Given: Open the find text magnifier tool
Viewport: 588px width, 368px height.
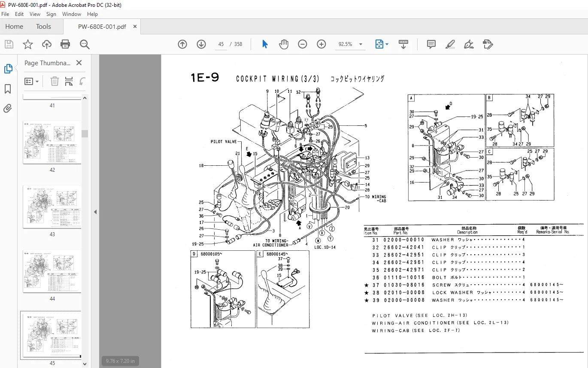Looking at the screenshot, I should [x=85, y=44].
